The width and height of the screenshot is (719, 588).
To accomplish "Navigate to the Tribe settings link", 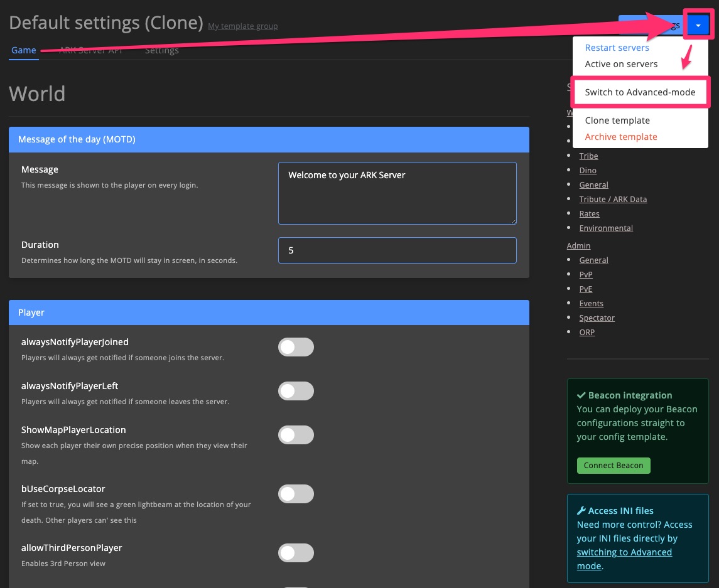I will click(x=588, y=156).
